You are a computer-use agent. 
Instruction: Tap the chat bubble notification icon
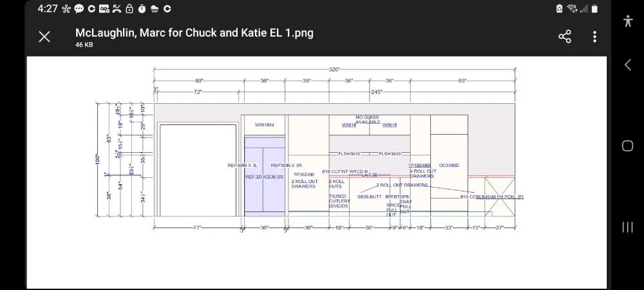tap(79, 9)
